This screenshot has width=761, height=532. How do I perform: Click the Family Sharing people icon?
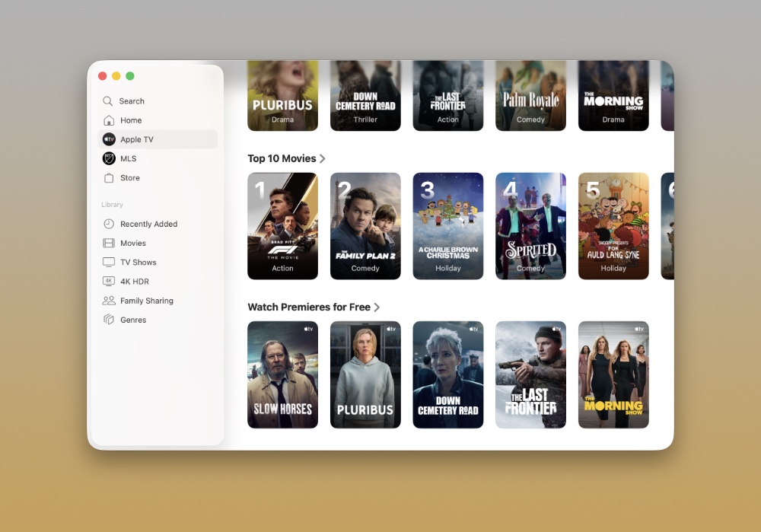(x=109, y=301)
